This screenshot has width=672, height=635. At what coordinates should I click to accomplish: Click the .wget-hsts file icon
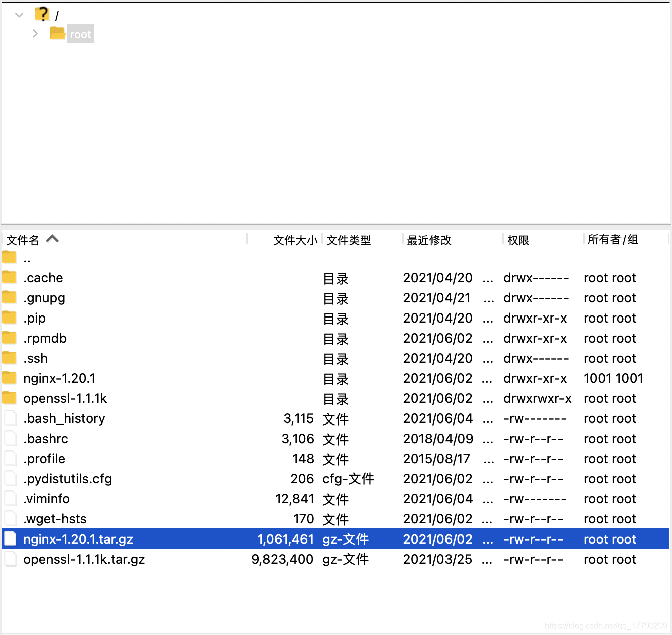click(10, 518)
